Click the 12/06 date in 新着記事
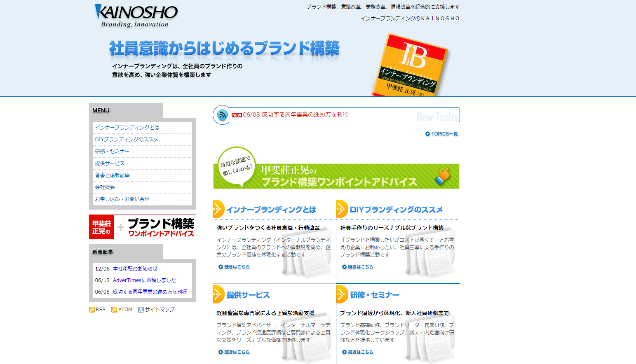 pos(102,269)
